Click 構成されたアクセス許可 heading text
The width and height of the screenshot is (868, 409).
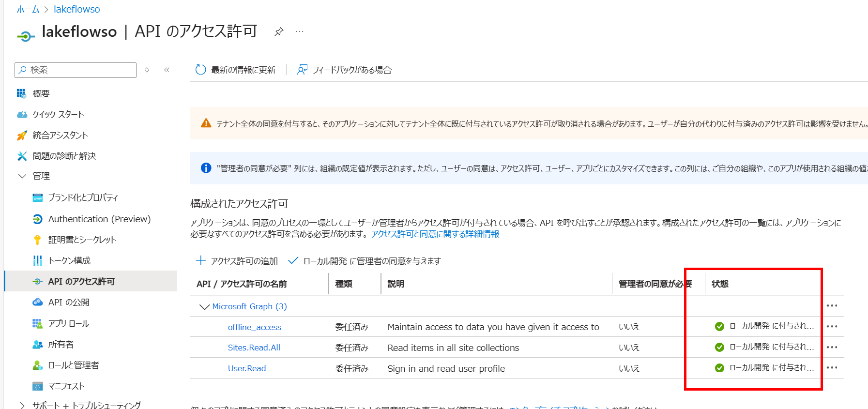point(239,204)
